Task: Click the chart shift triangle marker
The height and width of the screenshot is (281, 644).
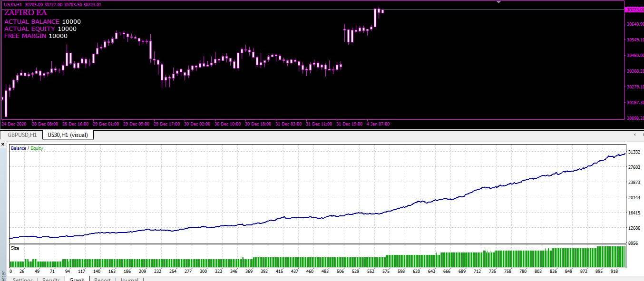Action: pyautogui.click(x=498, y=2)
